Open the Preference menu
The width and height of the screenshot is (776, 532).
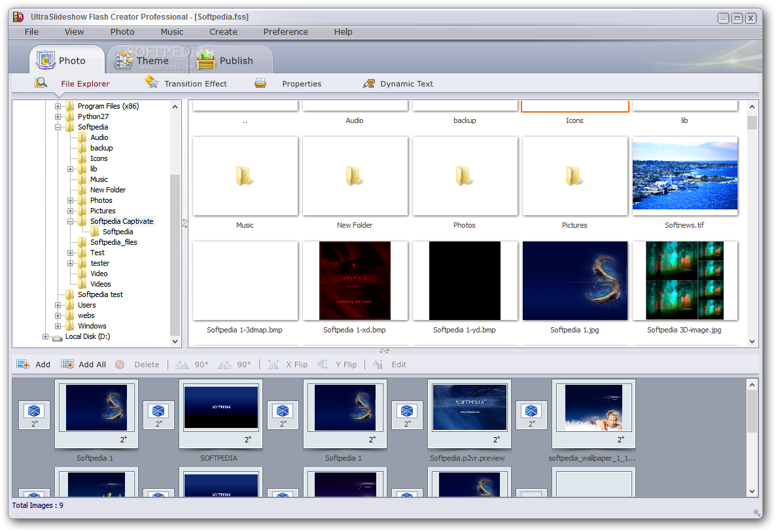[285, 31]
